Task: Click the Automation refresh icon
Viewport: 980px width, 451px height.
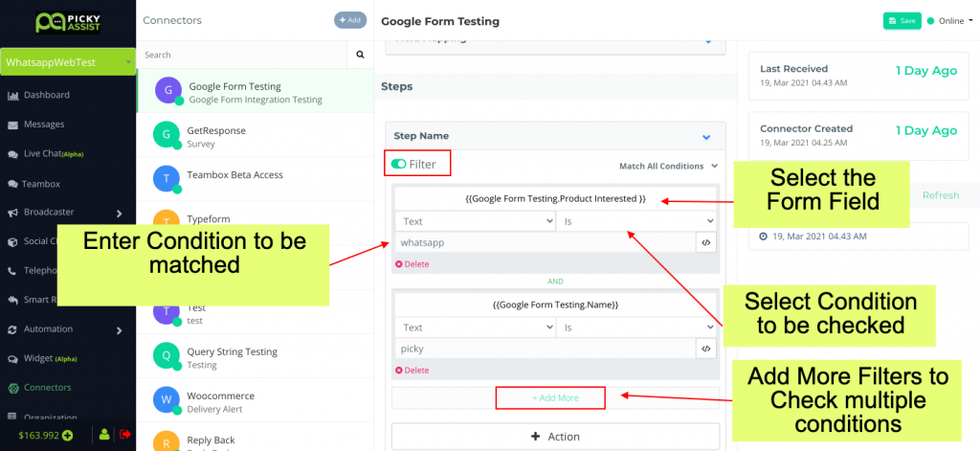Action: click(x=12, y=329)
